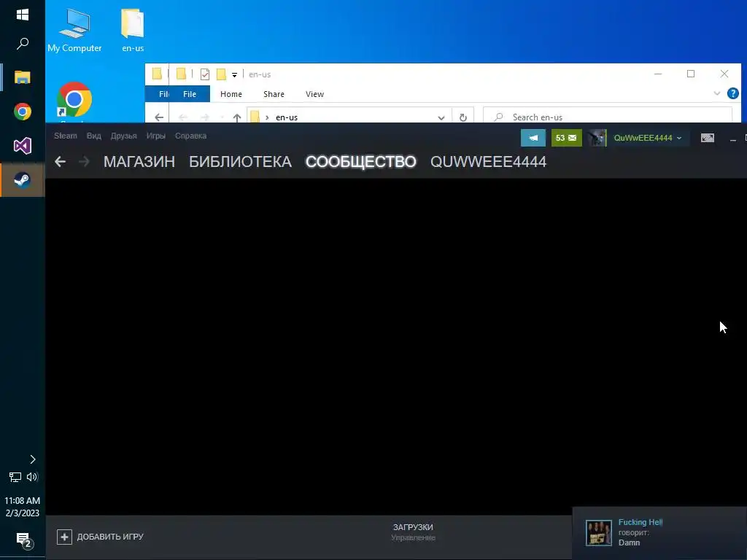Switch to Steam via its taskbar icon
This screenshot has height=560, width=747.
[23, 179]
